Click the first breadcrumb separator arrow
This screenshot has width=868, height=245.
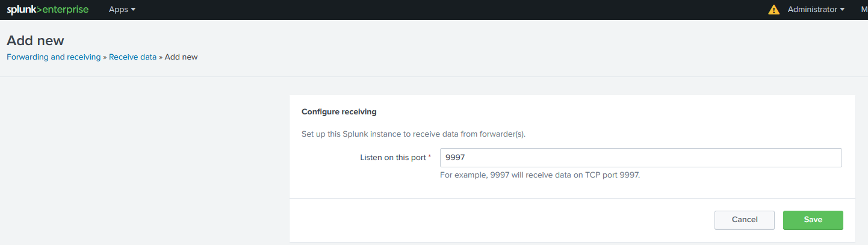point(105,57)
